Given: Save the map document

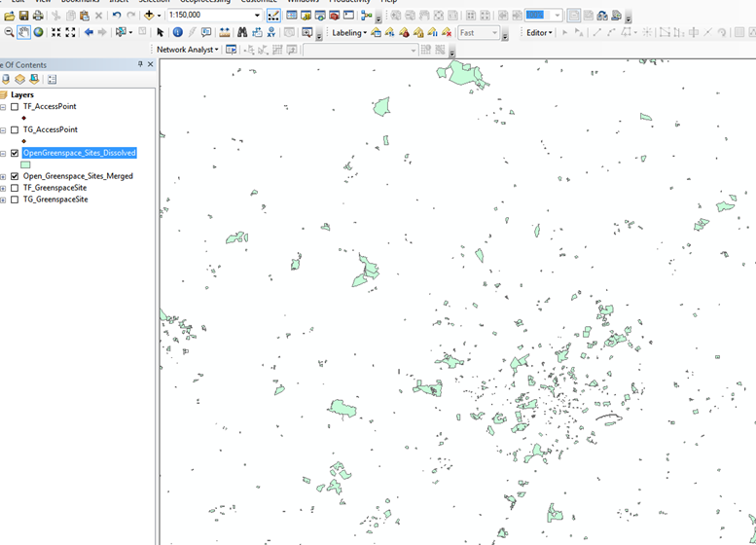Looking at the screenshot, I should click(23, 16).
